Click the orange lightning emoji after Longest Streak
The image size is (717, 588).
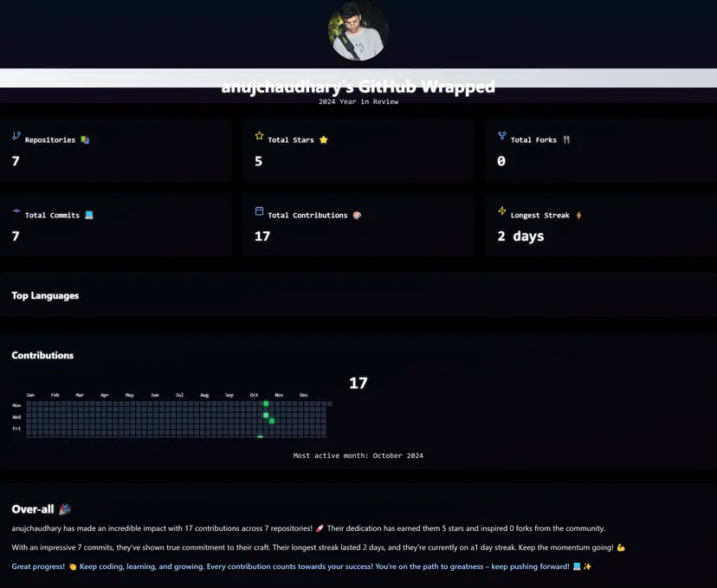point(579,215)
